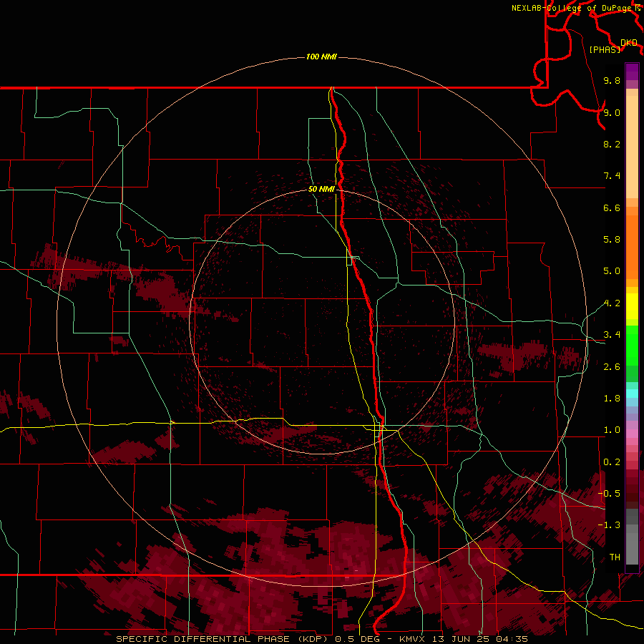Click the 0.2 scale value
This screenshot has width=644, height=644.
[612, 462]
